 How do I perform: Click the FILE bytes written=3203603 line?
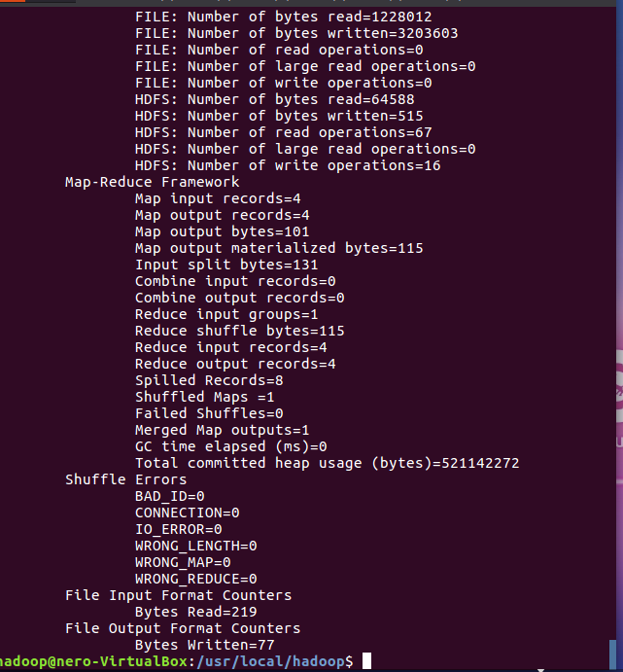coord(296,33)
